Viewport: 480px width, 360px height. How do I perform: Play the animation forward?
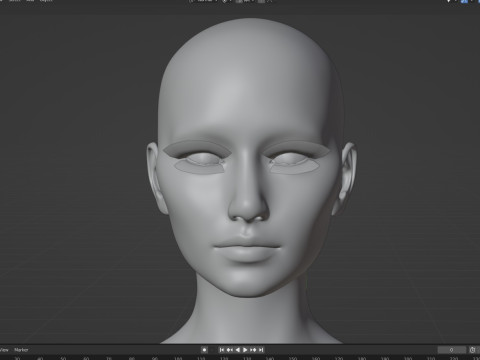point(245,350)
